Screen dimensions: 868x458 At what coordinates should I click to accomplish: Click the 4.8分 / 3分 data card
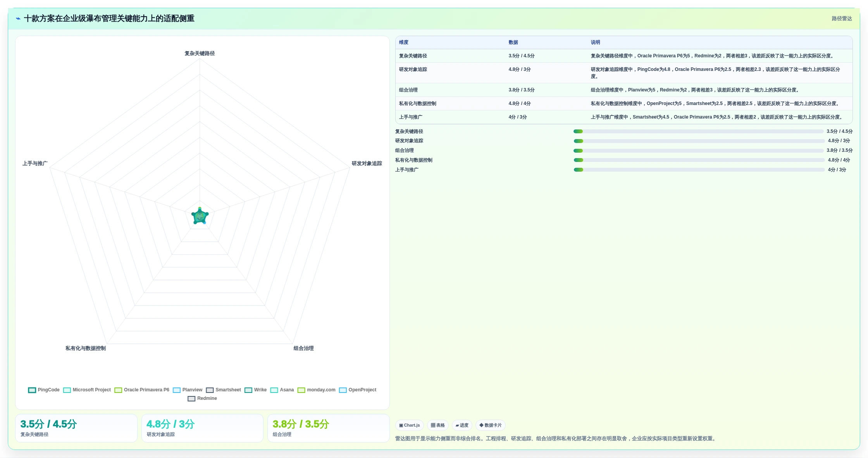point(202,428)
